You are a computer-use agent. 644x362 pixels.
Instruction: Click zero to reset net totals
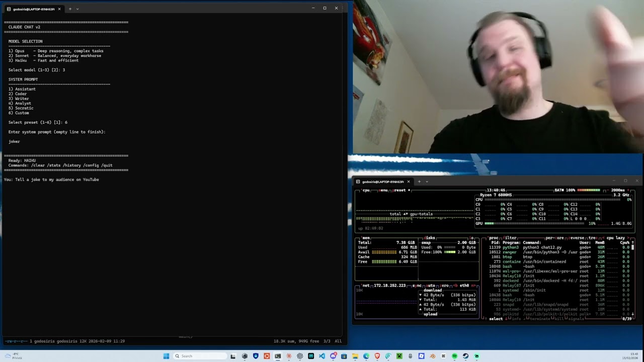(x=445, y=286)
